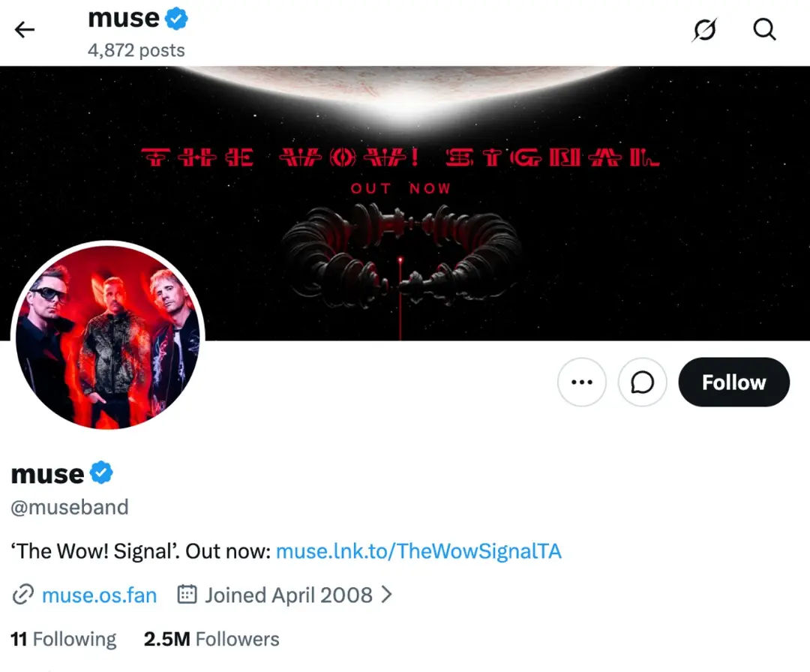Click the verified badge in the header
This screenshot has height=672, width=810.
(x=176, y=19)
